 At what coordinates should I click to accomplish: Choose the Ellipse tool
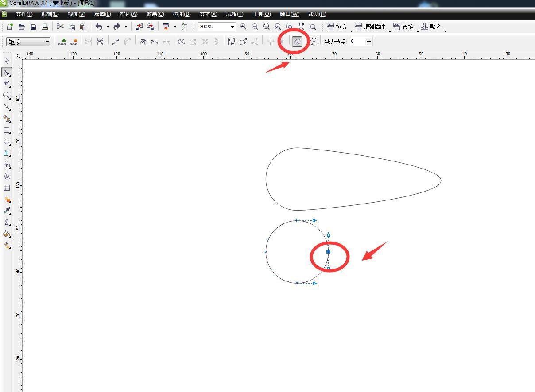7,142
